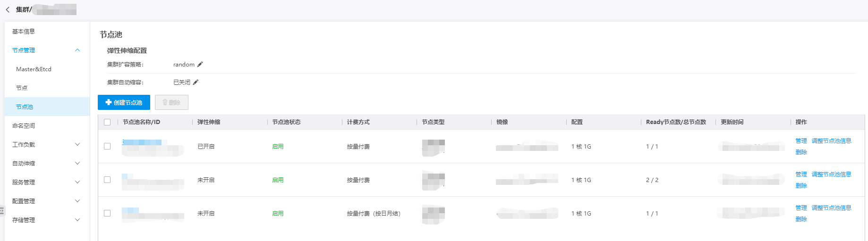Toggle the select-all header checkbox
The height and width of the screenshot is (241, 868).
click(x=107, y=122)
